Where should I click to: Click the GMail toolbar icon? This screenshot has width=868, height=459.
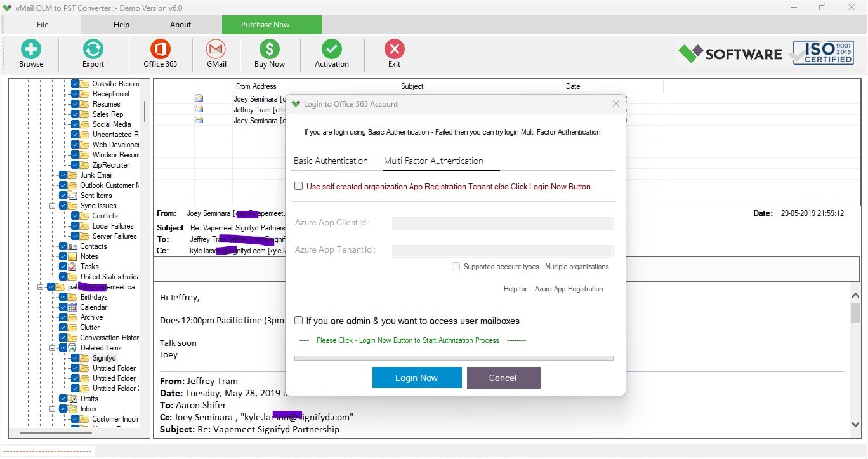pos(216,49)
